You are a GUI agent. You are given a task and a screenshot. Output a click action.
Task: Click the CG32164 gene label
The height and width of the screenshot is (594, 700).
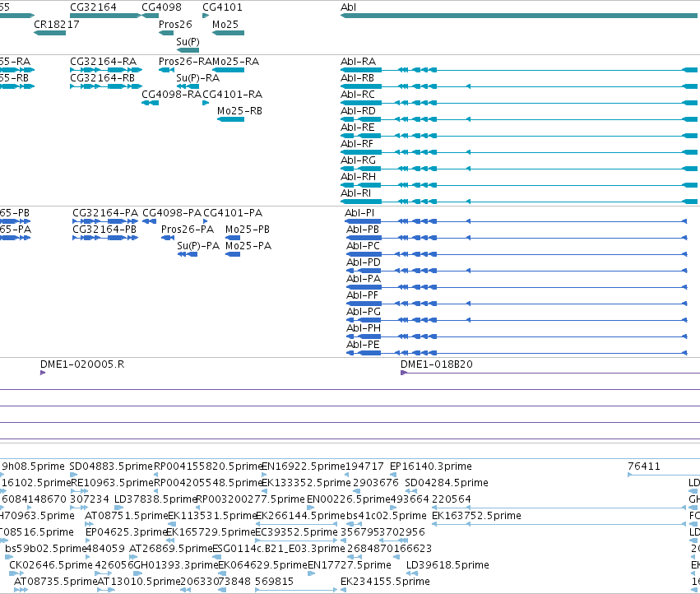93,7
